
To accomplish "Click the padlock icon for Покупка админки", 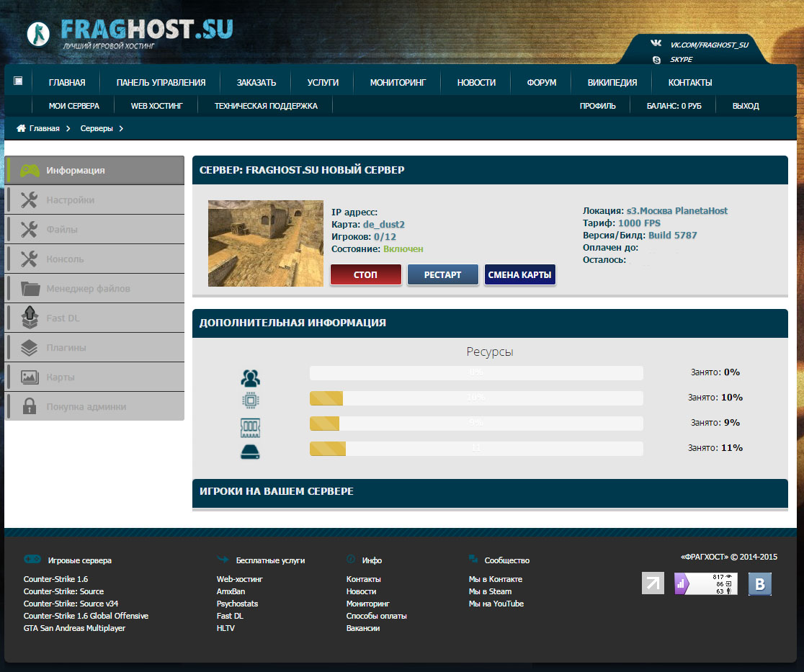I will coord(30,406).
